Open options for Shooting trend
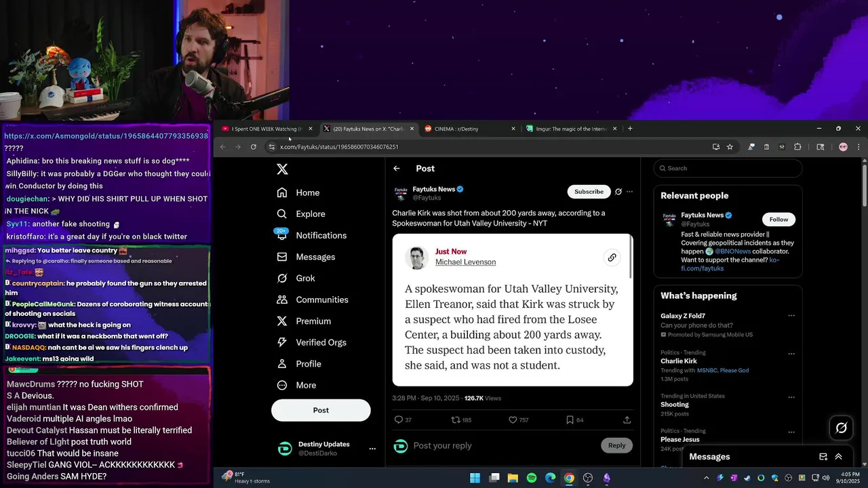The width and height of the screenshot is (868, 488). point(791,397)
